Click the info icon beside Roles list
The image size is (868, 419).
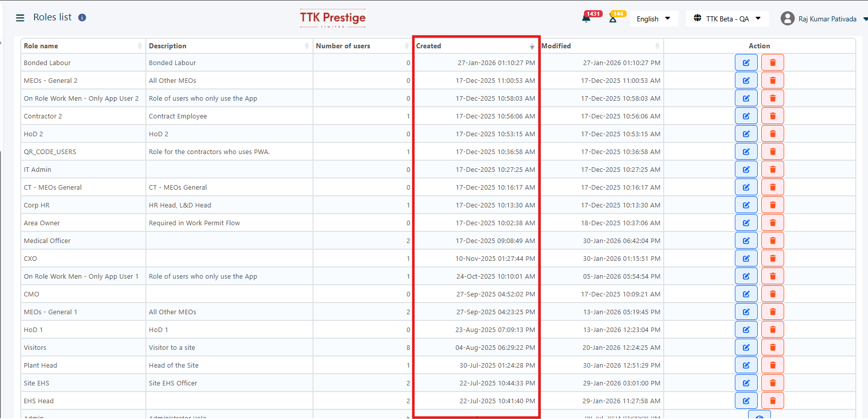click(82, 18)
